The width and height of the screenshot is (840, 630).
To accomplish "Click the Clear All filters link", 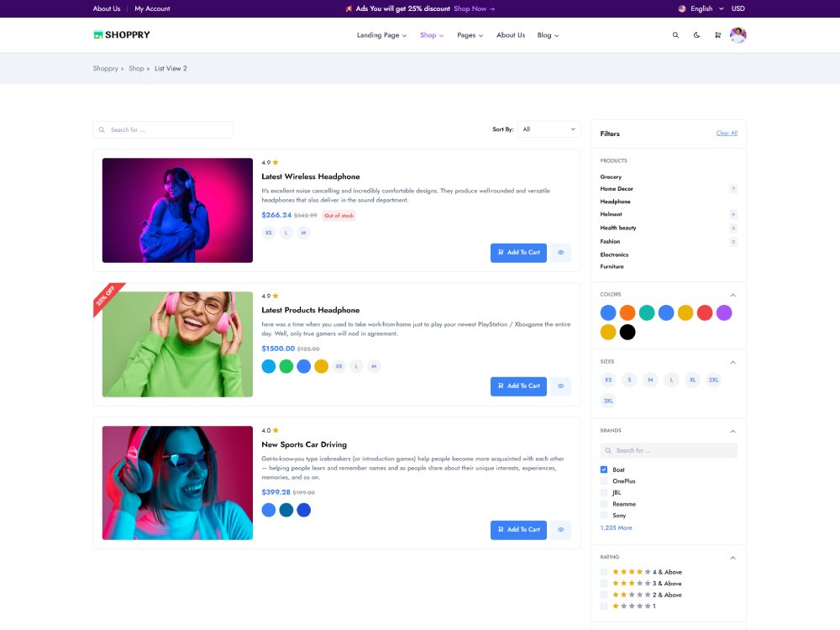I will coord(727,134).
